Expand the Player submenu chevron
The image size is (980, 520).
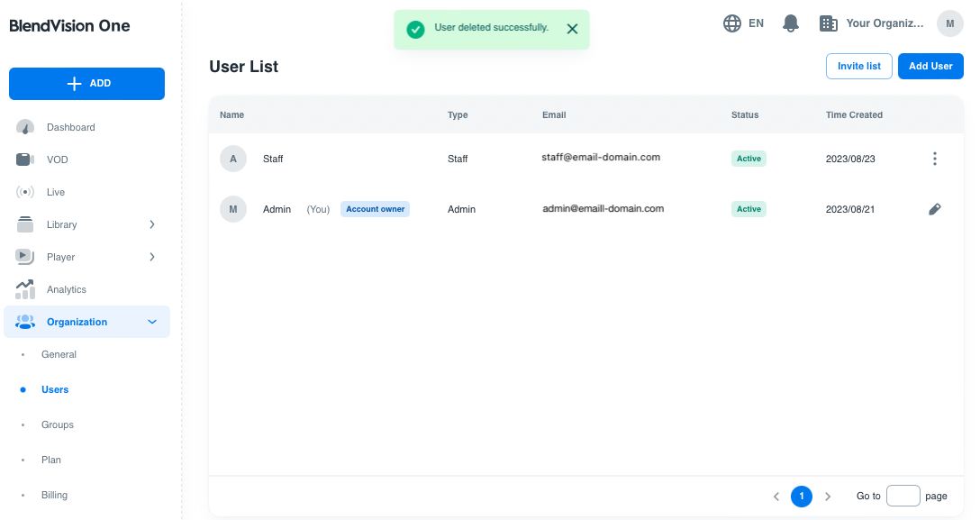(x=151, y=257)
